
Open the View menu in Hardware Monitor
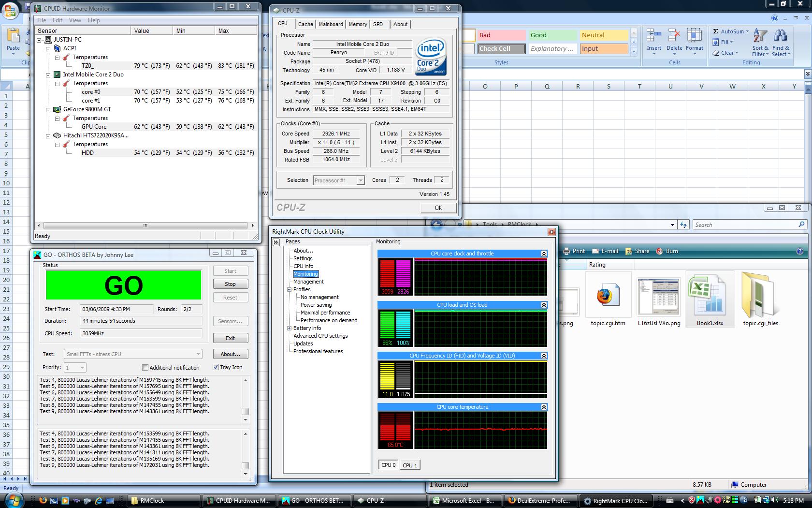tap(75, 20)
